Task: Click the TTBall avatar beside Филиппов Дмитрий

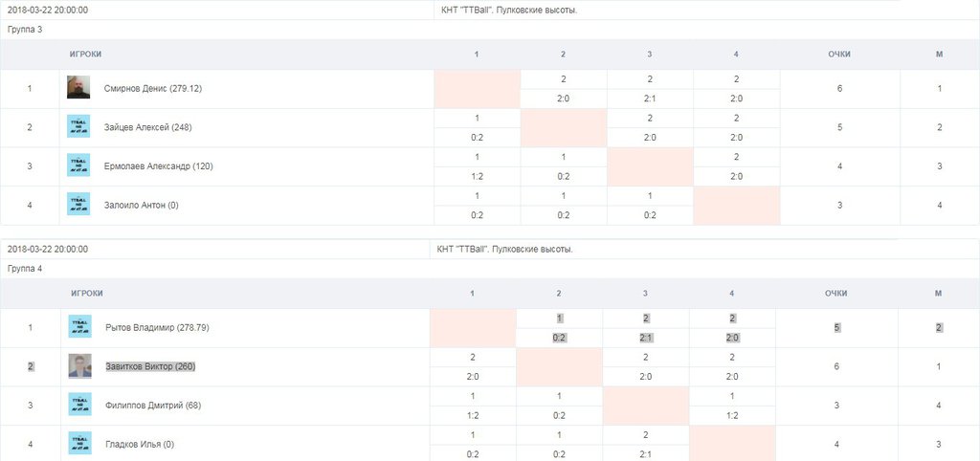Action: (x=79, y=405)
